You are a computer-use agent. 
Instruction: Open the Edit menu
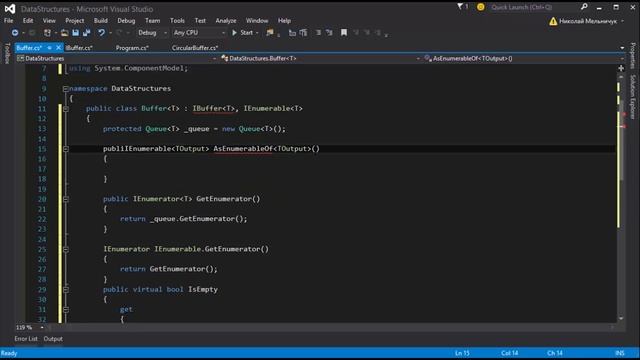[x=28, y=20]
